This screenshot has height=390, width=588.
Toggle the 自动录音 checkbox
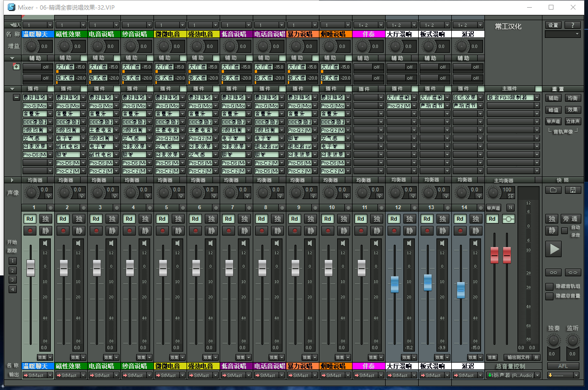[x=564, y=231]
